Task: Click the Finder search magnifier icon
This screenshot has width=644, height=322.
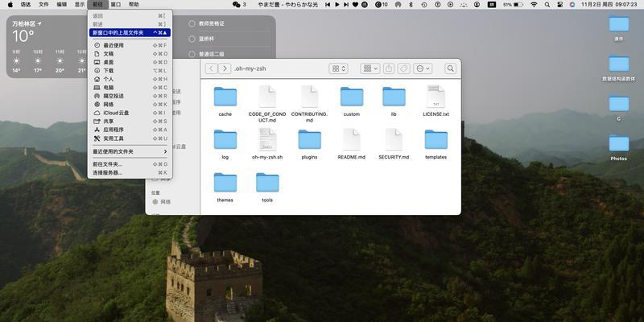Action: pyautogui.click(x=451, y=68)
